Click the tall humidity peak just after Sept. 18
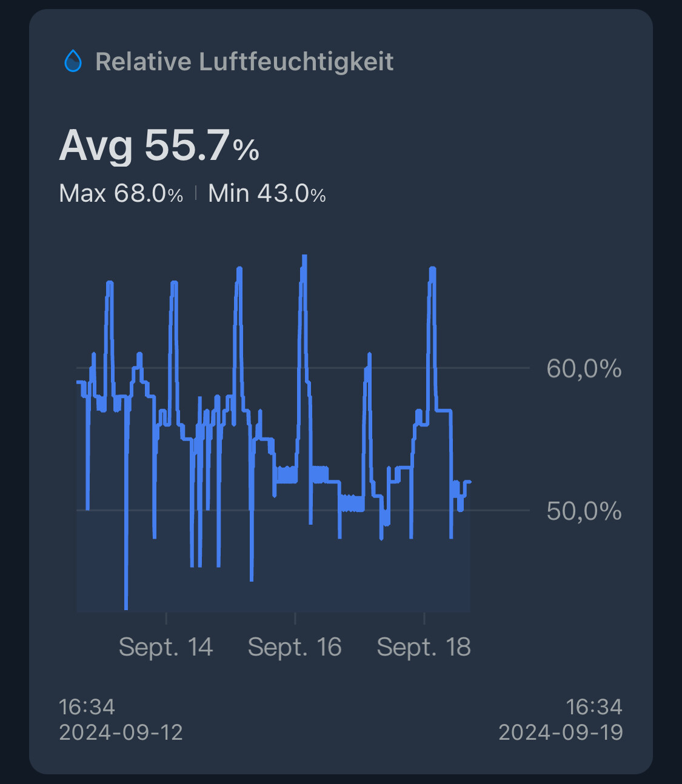Image resolution: width=682 pixels, height=784 pixels. pyautogui.click(x=432, y=268)
